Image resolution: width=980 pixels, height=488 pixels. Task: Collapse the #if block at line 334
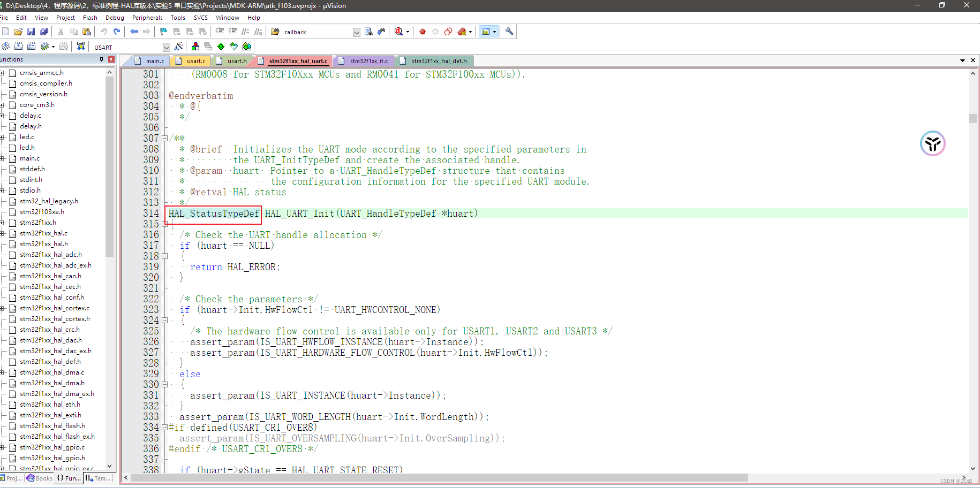(164, 427)
